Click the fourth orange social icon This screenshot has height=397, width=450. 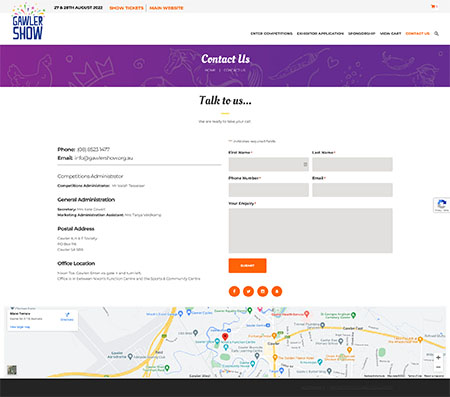[x=277, y=291]
